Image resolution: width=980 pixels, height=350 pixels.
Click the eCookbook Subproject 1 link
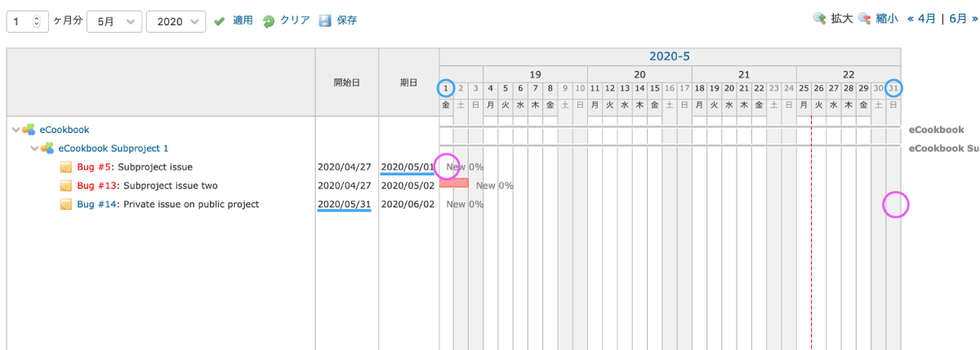[x=114, y=148]
